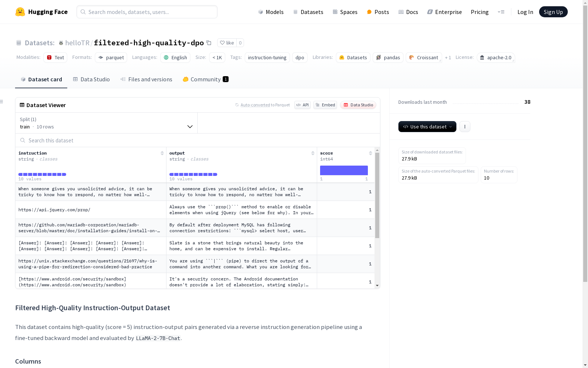Select the parquet format tag
This screenshot has width=588, height=368.
click(x=111, y=57)
